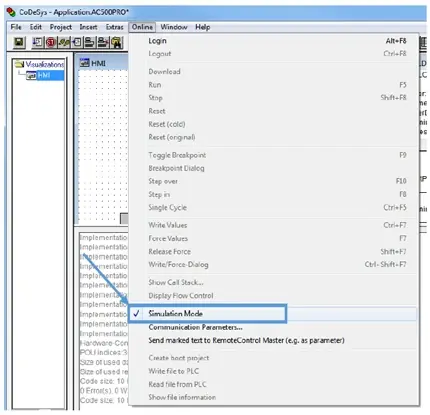Click the CoDeSys Application.AC500PRO title text
This screenshot has height=415, width=430.
tap(74, 12)
